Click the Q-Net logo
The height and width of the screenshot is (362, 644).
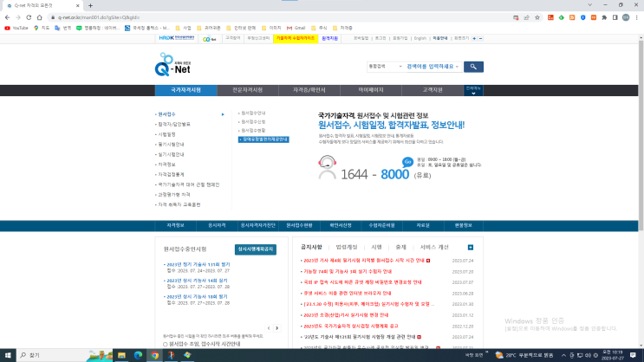172,64
